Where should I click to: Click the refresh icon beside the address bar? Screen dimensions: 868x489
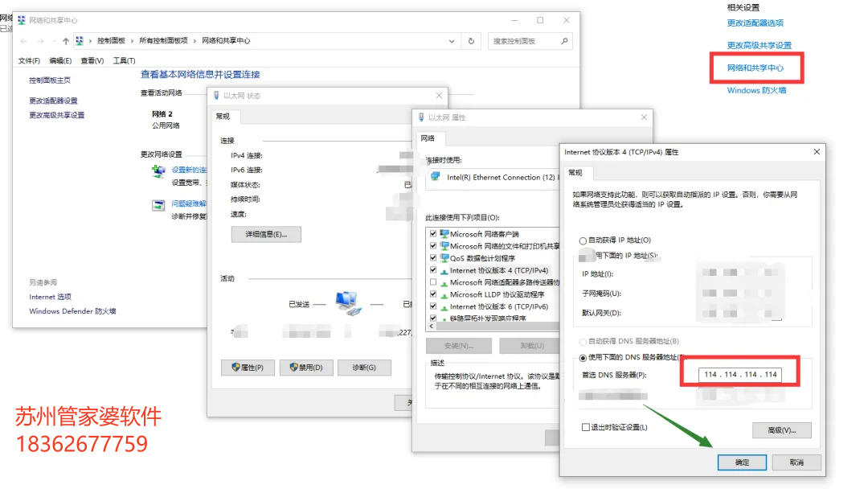coord(471,41)
